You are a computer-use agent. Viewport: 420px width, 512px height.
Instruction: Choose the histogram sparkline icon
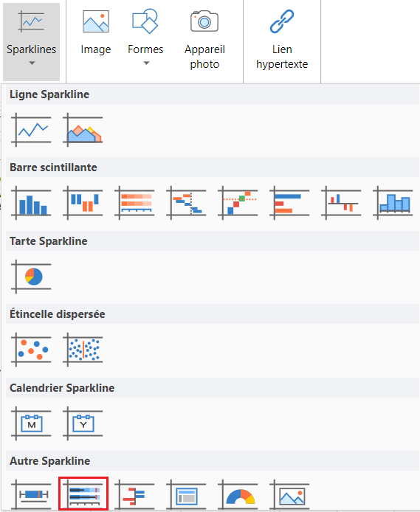pos(393,203)
